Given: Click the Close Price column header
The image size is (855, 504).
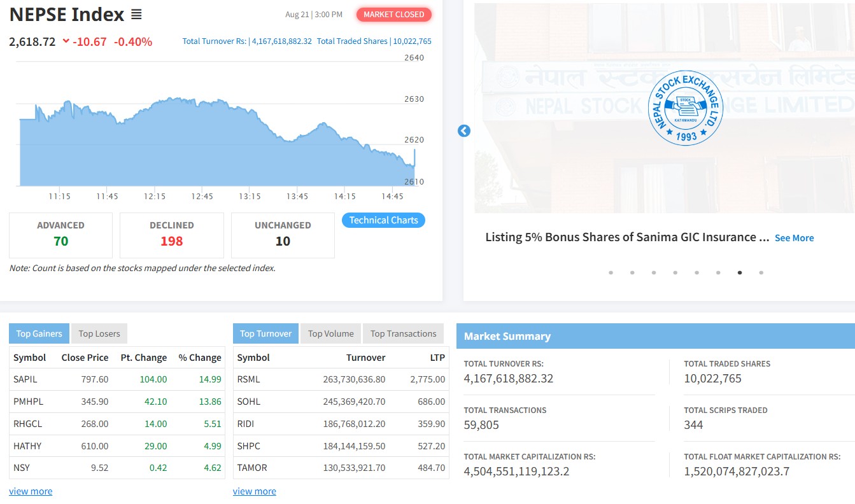Looking at the screenshot, I should click(x=85, y=358).
